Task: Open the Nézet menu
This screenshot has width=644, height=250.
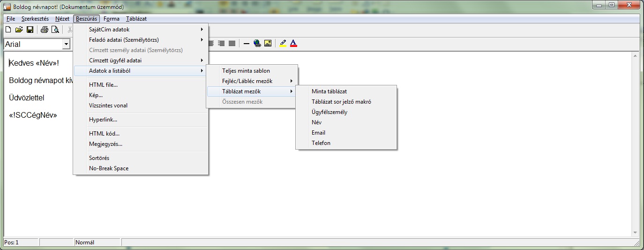Action: tap(62, 19)
